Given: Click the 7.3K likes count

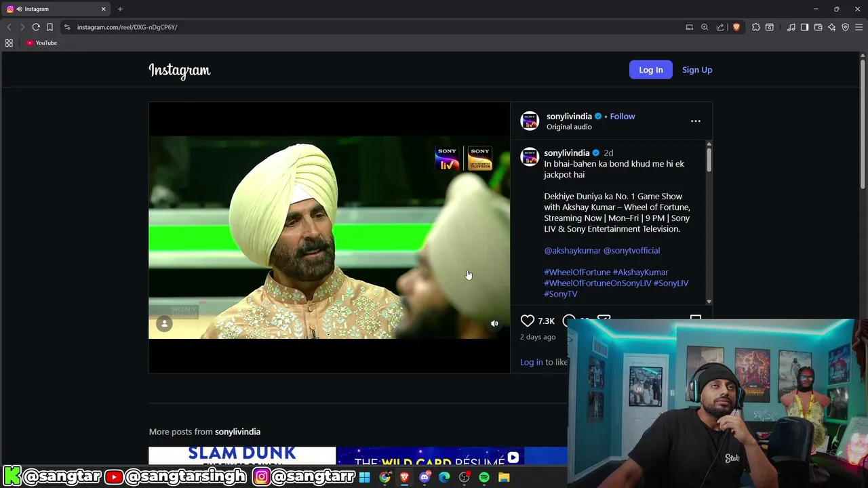Looking at the screenshot, I should [546, 321].
